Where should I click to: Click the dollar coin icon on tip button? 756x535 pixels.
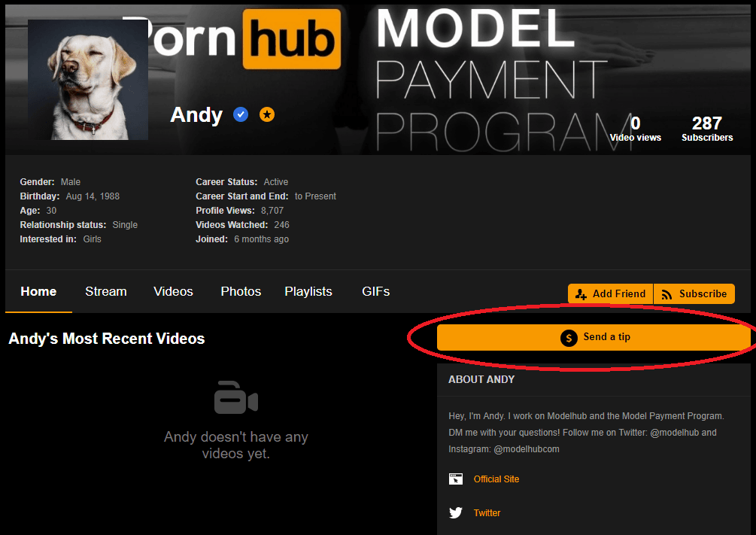click(569, 337)
